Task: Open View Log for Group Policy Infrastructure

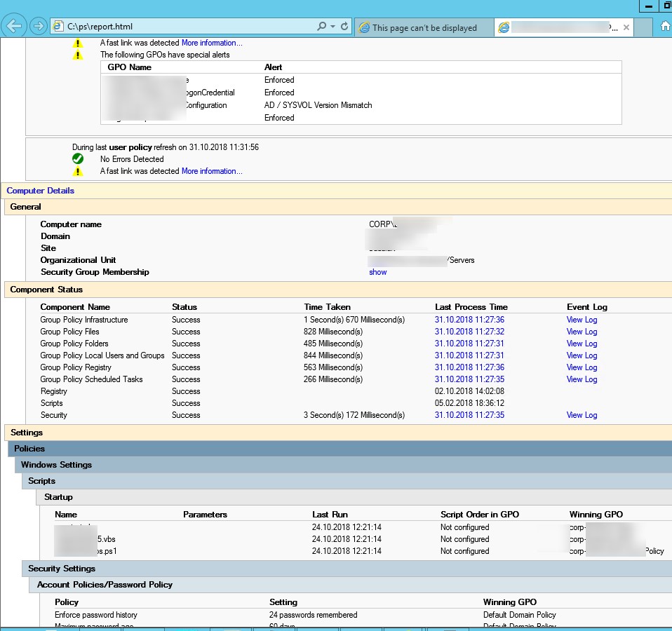Action: [582, 320]
